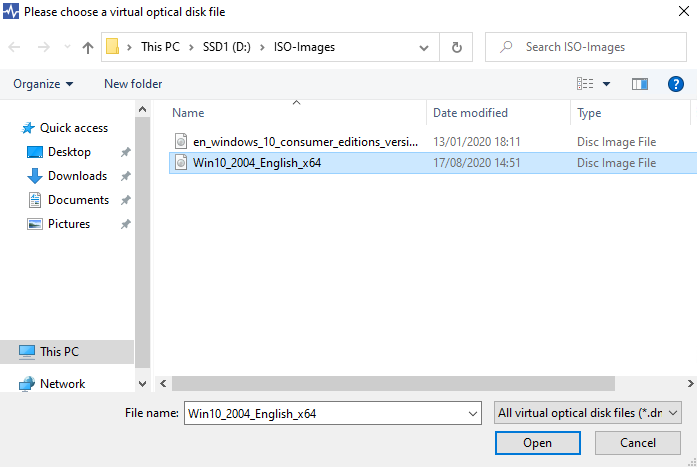Screen dimensions: 697x467
Task: Expand the File name dropdown
Action: [473, 414]
